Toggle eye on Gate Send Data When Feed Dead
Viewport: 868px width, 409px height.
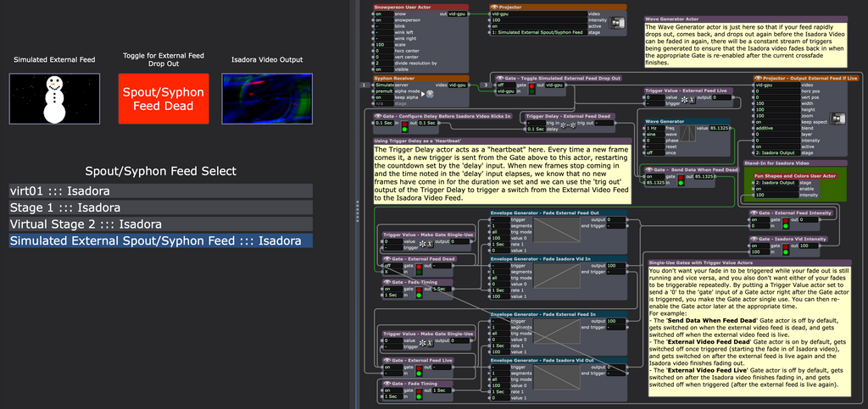(648, 170)
